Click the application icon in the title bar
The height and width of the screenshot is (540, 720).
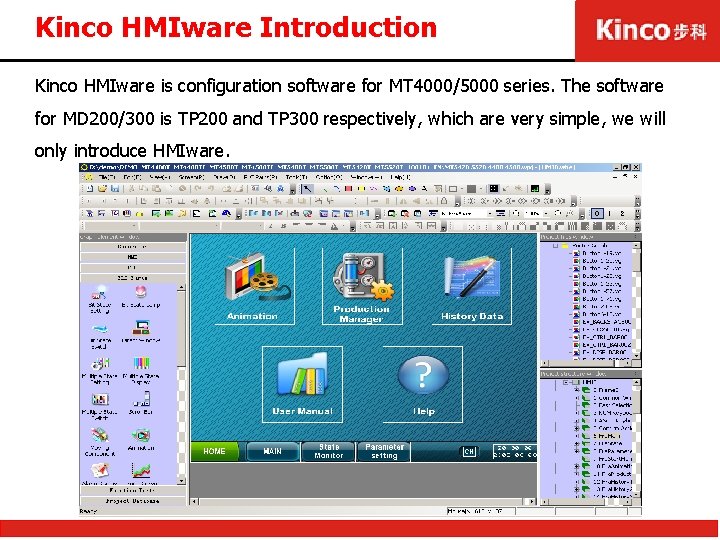[x=84, y=168]
